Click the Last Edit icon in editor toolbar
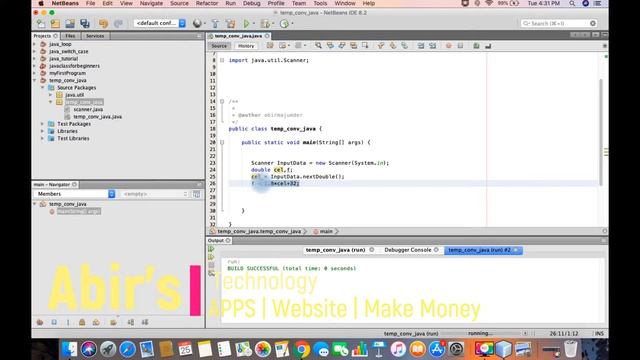The width and height of the screenshot is (640, 360). pos(270,46)
